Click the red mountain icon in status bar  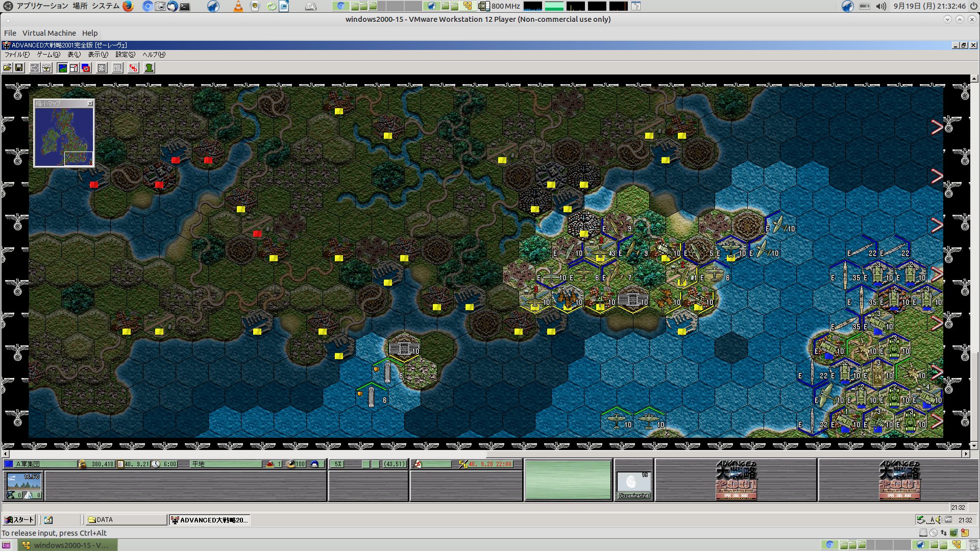[x=270, y=464]
